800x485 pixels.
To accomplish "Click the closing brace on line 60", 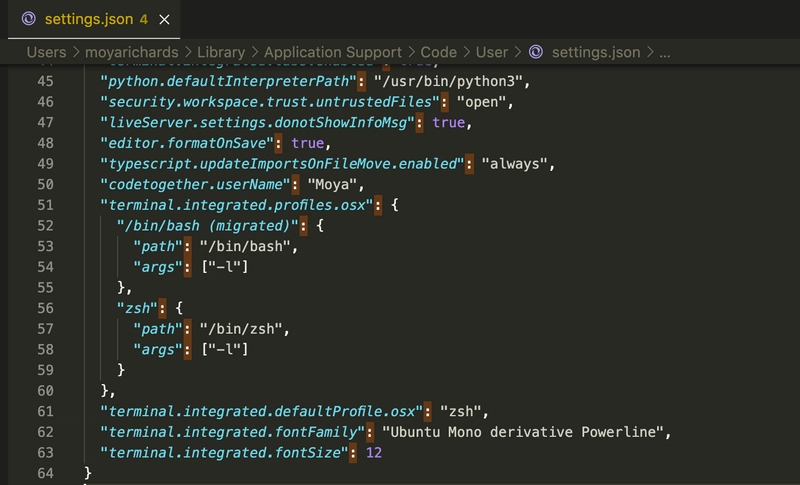I will click(105, 391).
